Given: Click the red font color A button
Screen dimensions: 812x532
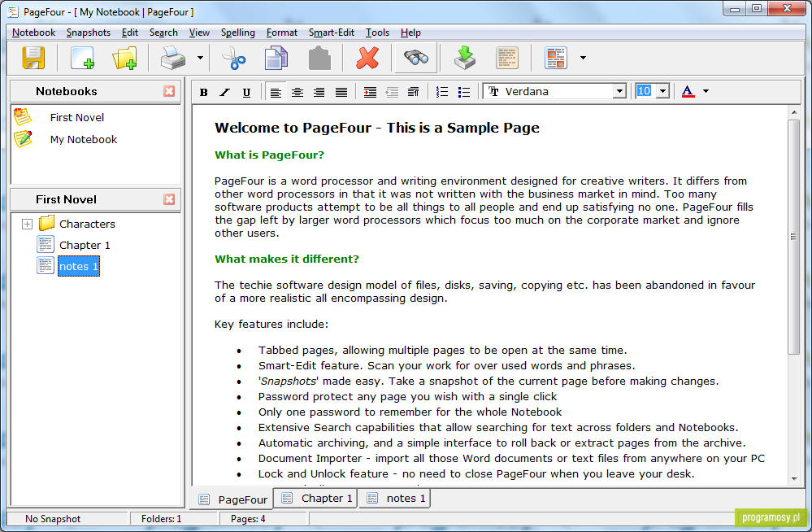Looking at the screenshot, I should click(x=688, y=91).
